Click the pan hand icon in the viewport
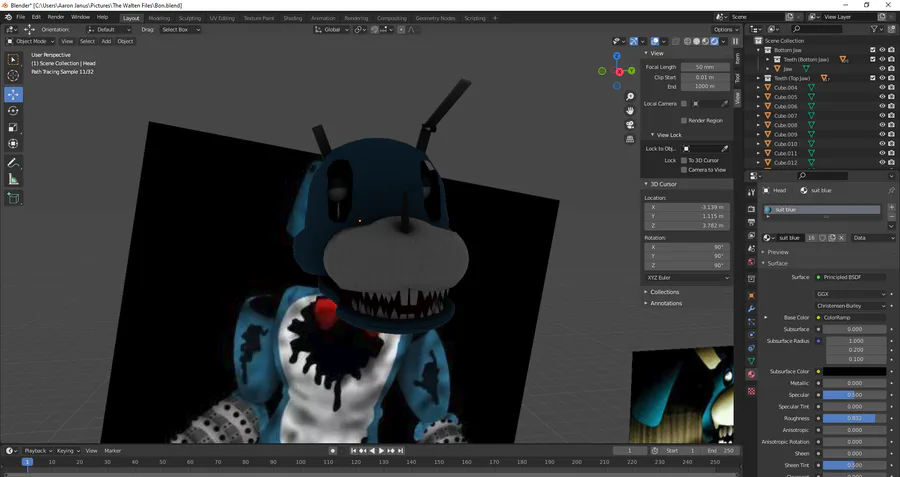 [630, 111]
